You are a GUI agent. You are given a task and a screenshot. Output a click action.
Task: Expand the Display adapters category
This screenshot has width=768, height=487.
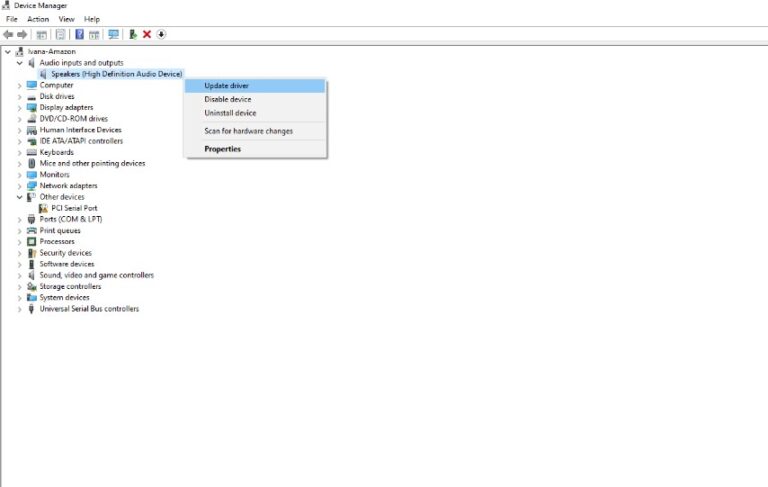[19, 108]
